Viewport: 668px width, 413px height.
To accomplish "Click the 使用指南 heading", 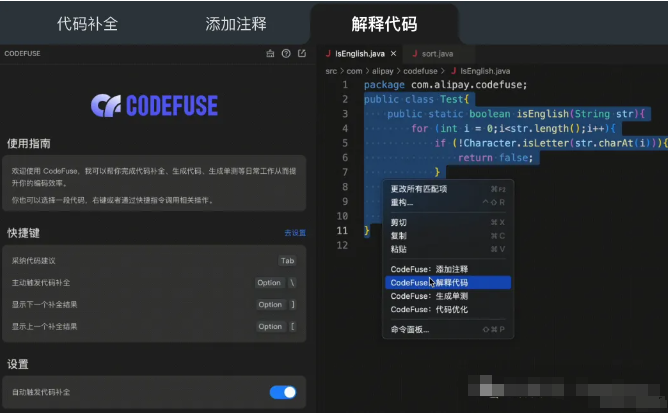I will click(x=29, y=144).
